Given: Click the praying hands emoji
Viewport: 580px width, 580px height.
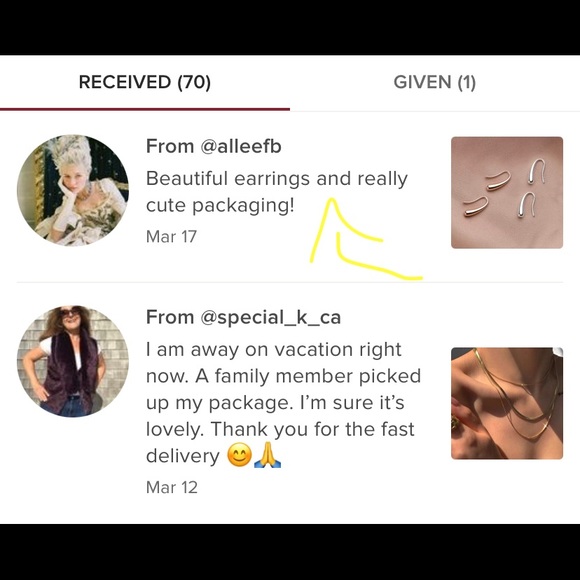Looking at the screenshot, I should coord(267,455).
